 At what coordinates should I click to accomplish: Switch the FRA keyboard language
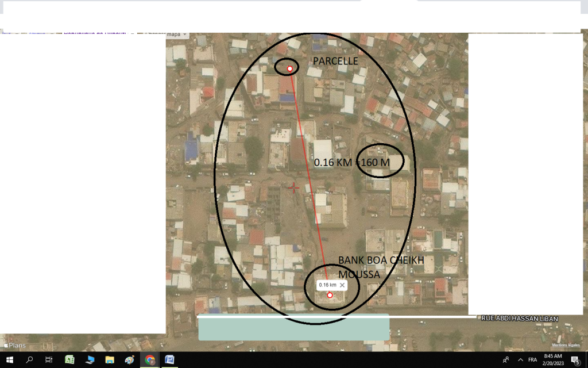point(532,361)
